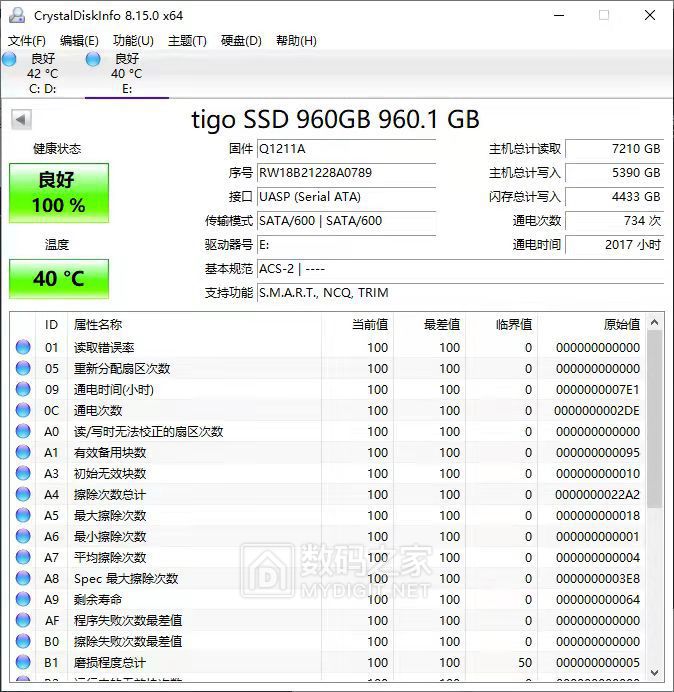Open the 硬盘(D) menu
The height and width of the screenshot is (692, 674).
241,40
